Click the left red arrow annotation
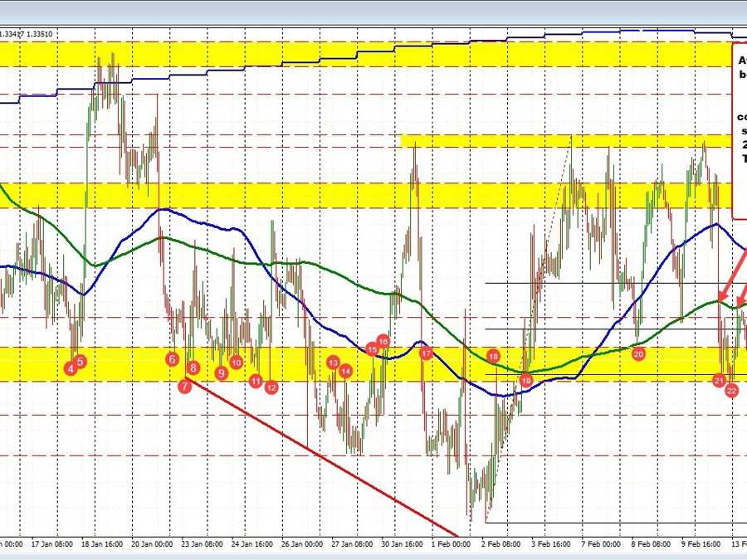This screenshot has width=747, height=560. point(729,284)
